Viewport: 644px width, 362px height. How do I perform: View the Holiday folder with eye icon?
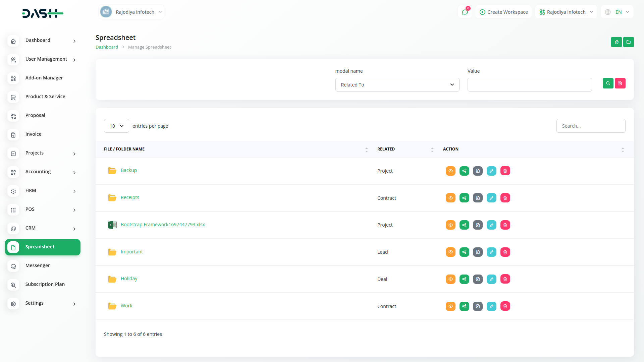450,279
